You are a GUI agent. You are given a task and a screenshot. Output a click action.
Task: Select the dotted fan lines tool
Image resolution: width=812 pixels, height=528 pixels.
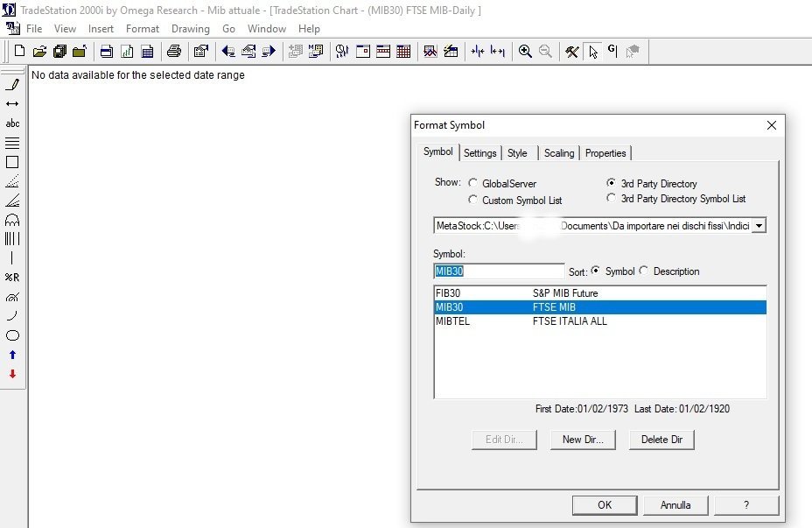[12, 181]
